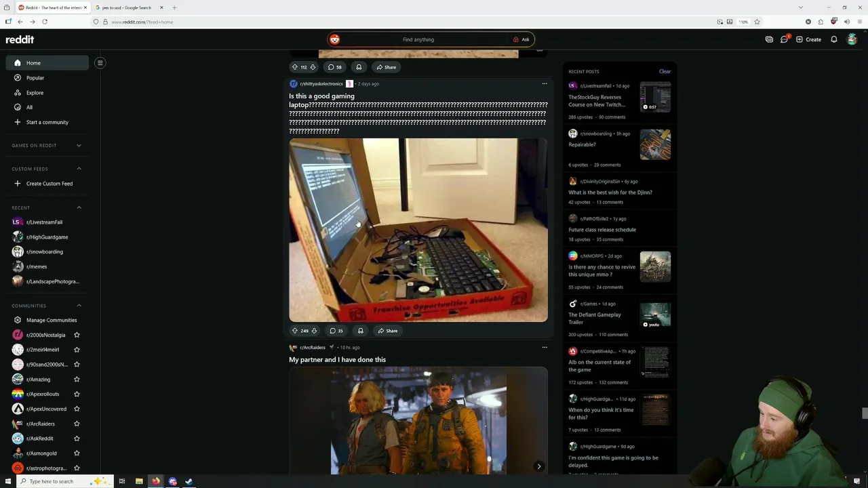
Task: Open a new browser tab
Action: (174, 7)
